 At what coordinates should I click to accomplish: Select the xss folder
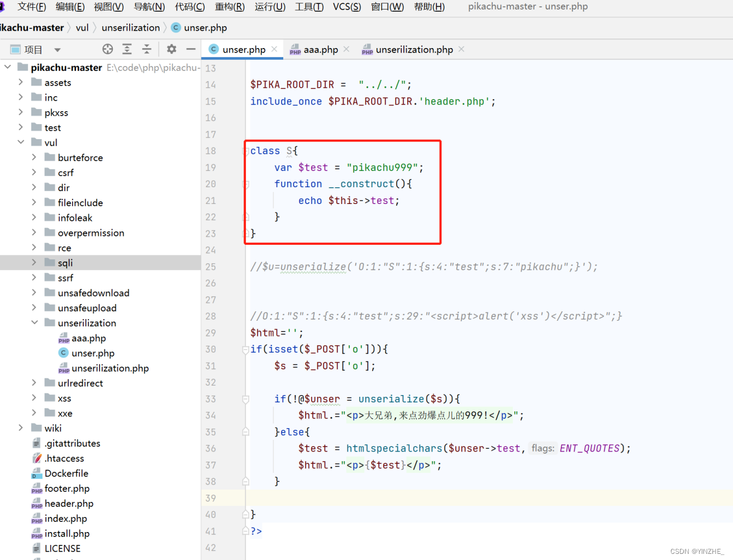pos(64,398)
